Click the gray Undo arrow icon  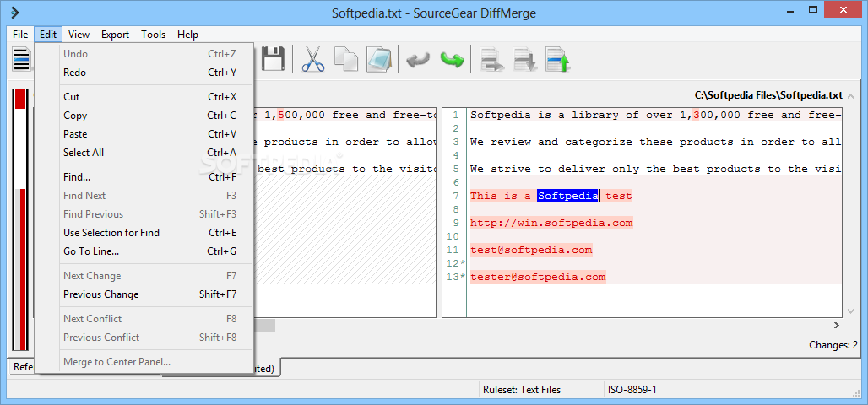(418, 59)
